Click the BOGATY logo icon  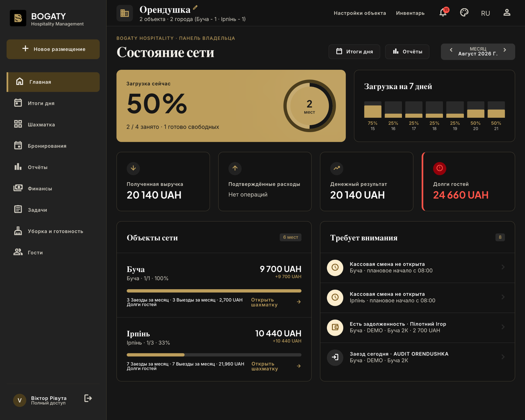18,18
